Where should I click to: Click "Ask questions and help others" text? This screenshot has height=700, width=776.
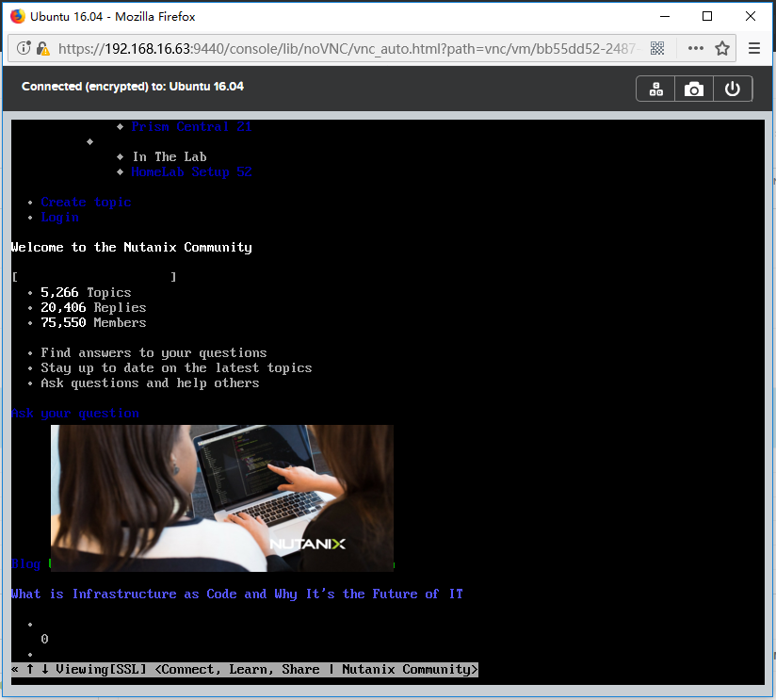(x=150, y=383)
